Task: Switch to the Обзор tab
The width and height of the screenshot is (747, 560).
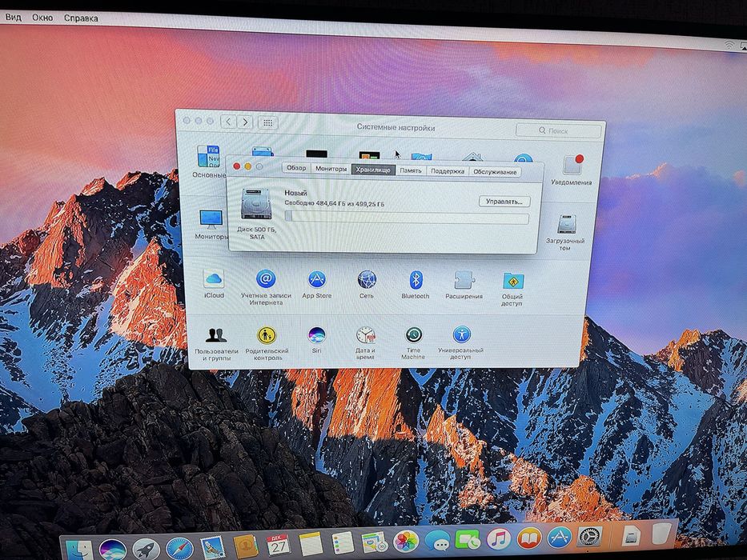Action: coord(296,168)
